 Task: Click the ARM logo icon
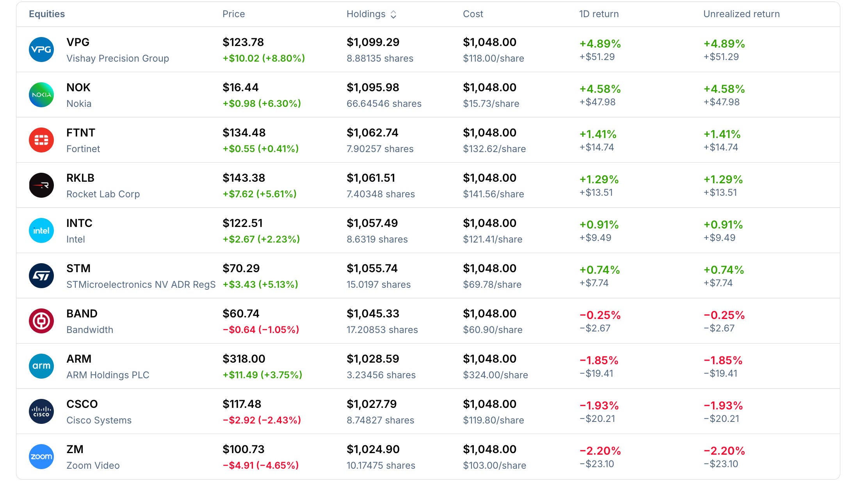pos(41,366)
